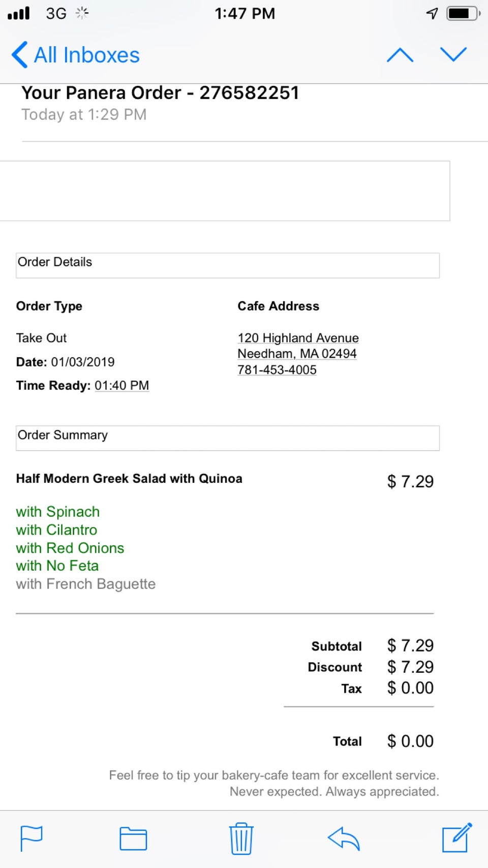This screenshot has height=868, width=488.
Task: Tap the 01:40 PM time ready link
Action: (121, 386)
